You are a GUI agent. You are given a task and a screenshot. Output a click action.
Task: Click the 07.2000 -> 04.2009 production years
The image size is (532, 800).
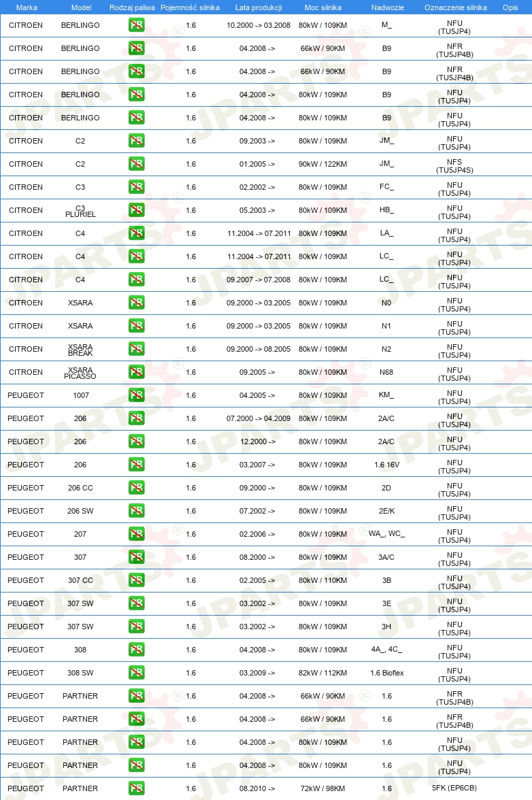point(259,418)
